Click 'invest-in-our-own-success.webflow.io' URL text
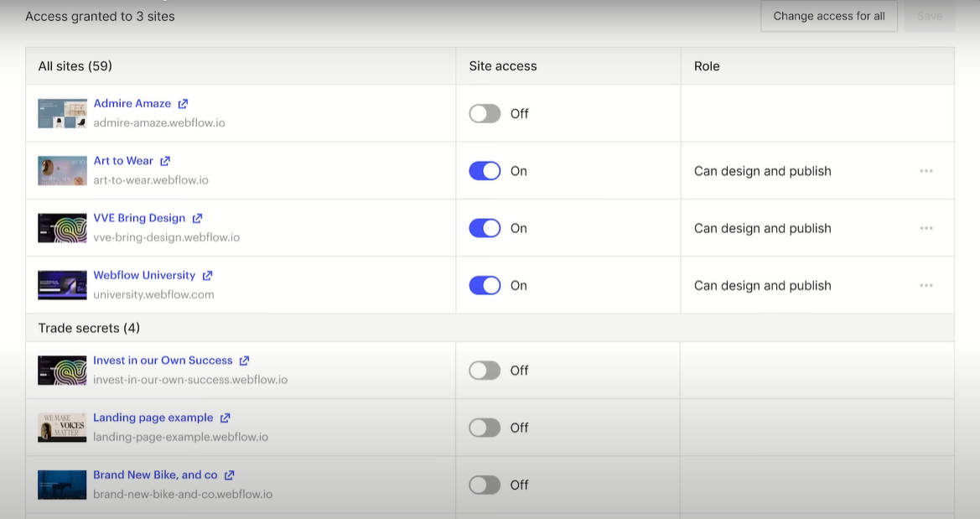The width and height of the screenshot is (980, 519). [190, 380]
